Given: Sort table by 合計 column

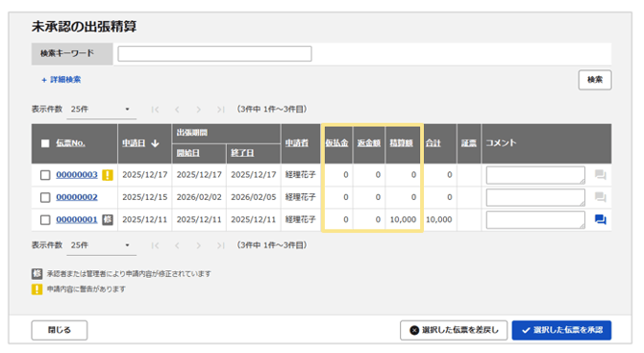Looking at the screenshot, I should (x=433, y=143).
